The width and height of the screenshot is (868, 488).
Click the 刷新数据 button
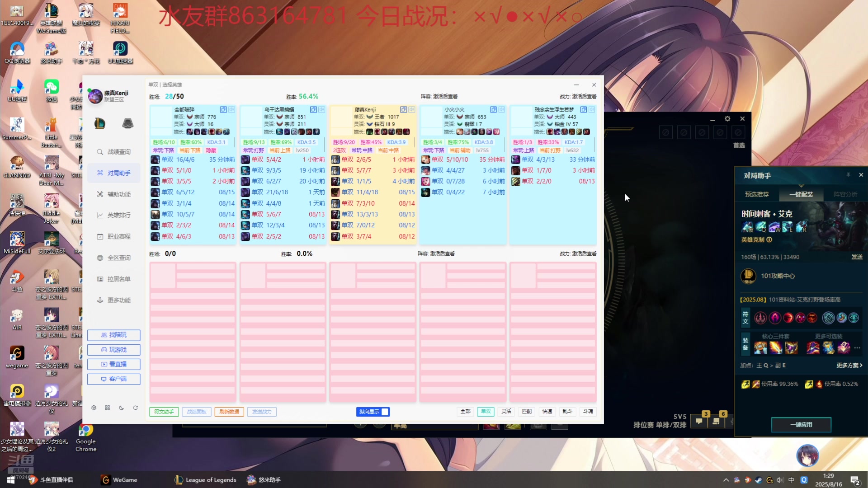[x=229, y=412]
